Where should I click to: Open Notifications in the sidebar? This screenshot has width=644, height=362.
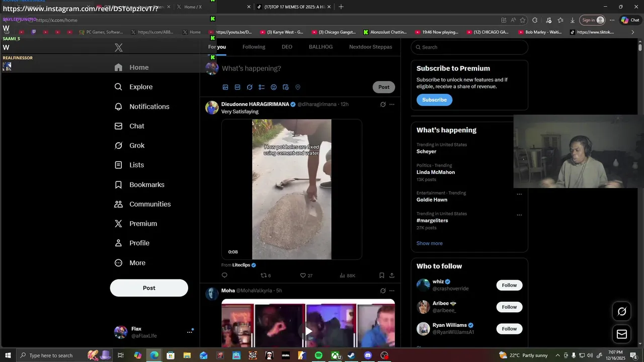point(142,107)
